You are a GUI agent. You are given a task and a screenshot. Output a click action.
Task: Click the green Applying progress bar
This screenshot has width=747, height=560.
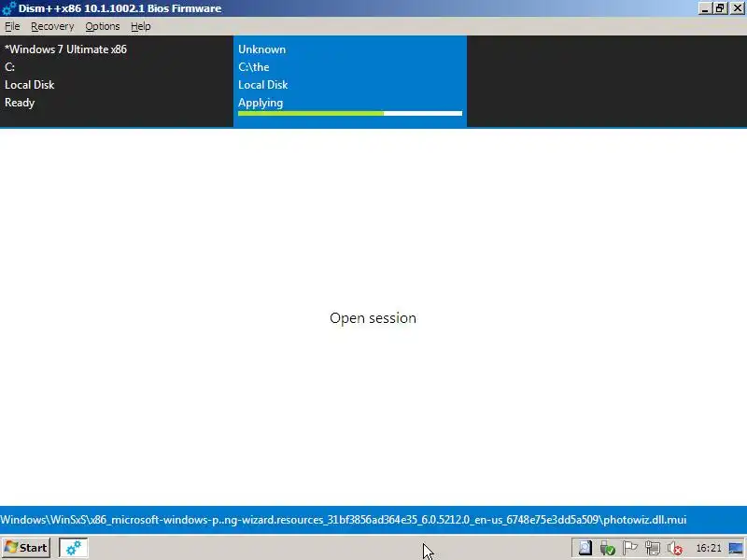(x=350, y=113)
